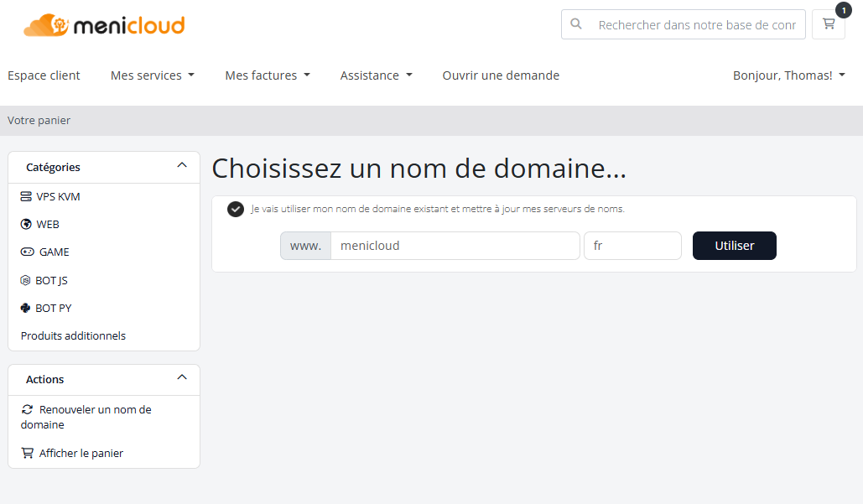863x504 pixels.
Task: Click 'Choisissez un nom de domaine...' heading
Action: click(419, 169)
